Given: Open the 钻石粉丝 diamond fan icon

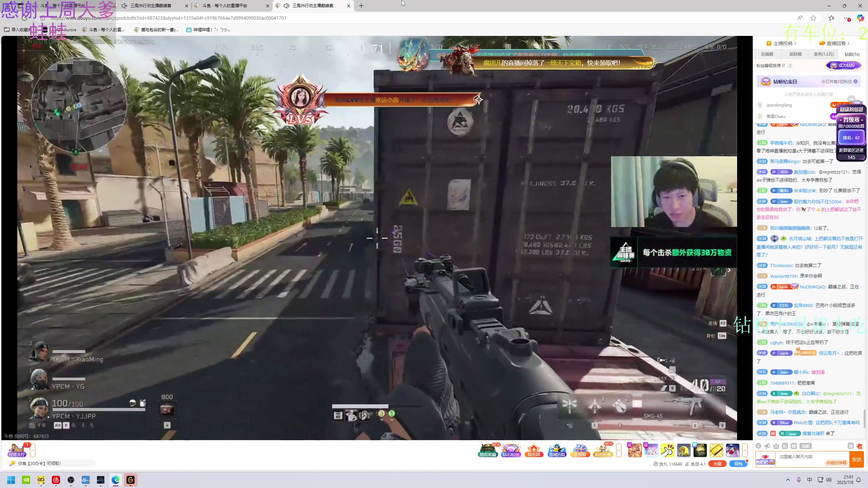Looking at the screenshot, I should [511, 450].
